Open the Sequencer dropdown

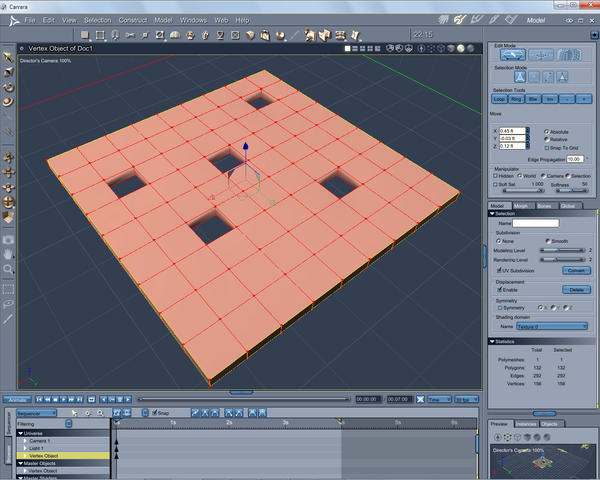point(34,412)
